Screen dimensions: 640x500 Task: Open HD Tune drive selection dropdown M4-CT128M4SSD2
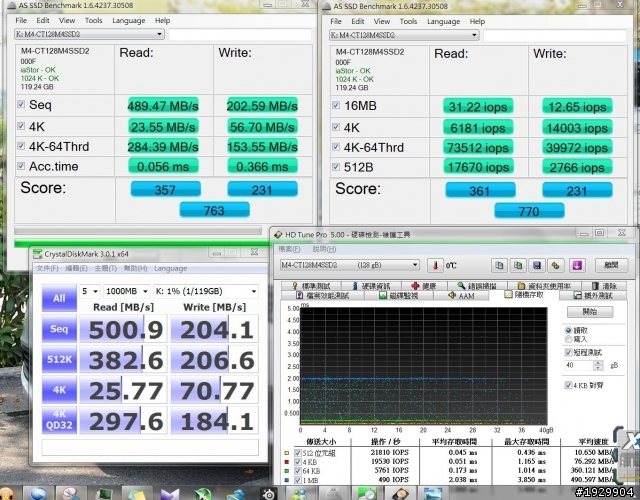(349, 265)
